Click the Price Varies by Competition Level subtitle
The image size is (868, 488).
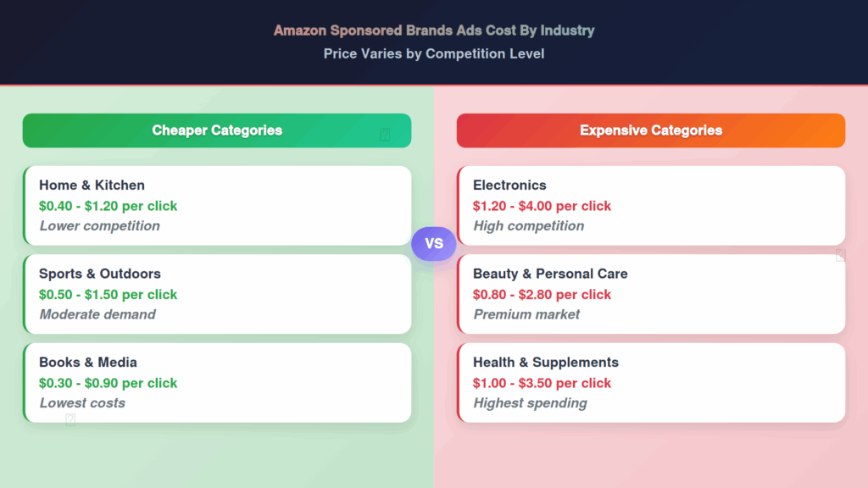(434, 53)
